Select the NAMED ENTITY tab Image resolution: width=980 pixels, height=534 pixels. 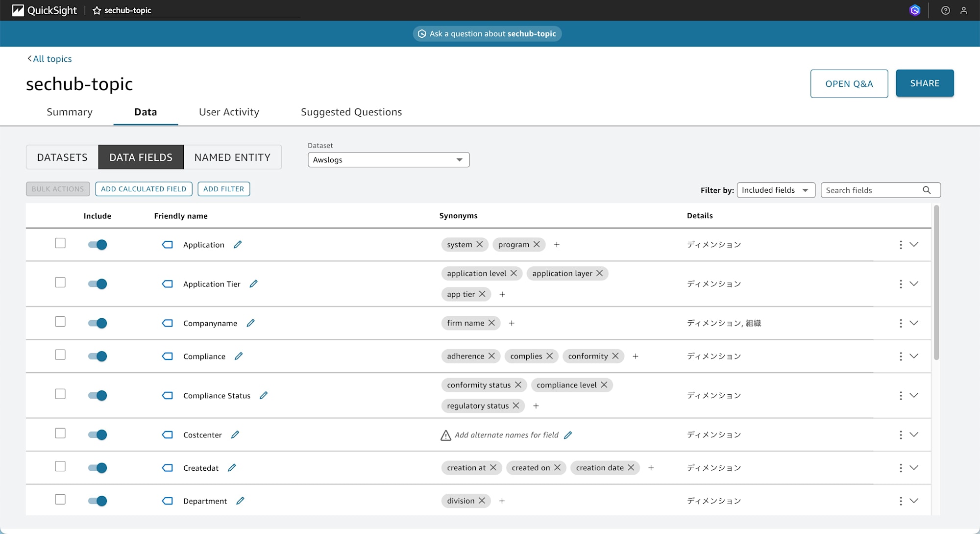232,157
